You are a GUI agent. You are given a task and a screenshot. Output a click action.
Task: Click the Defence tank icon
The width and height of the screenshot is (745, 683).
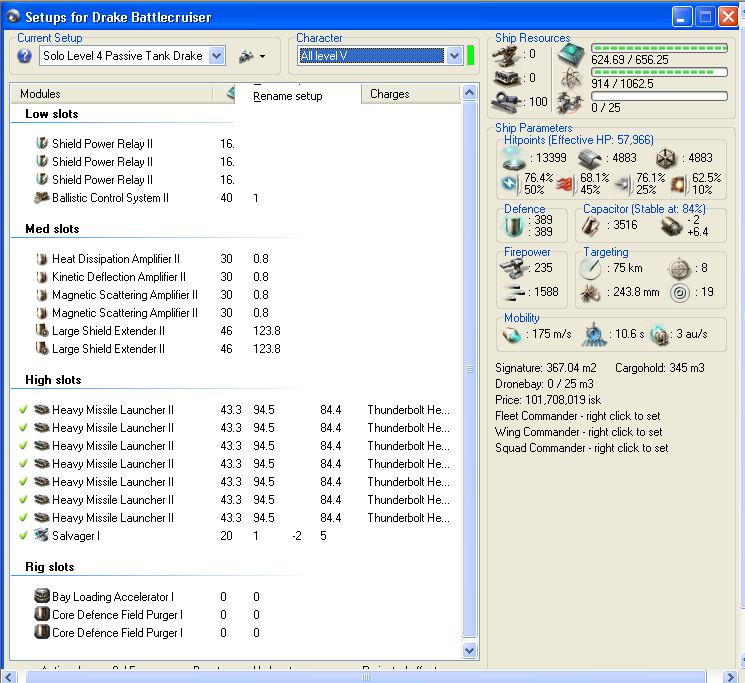[513, 226]
